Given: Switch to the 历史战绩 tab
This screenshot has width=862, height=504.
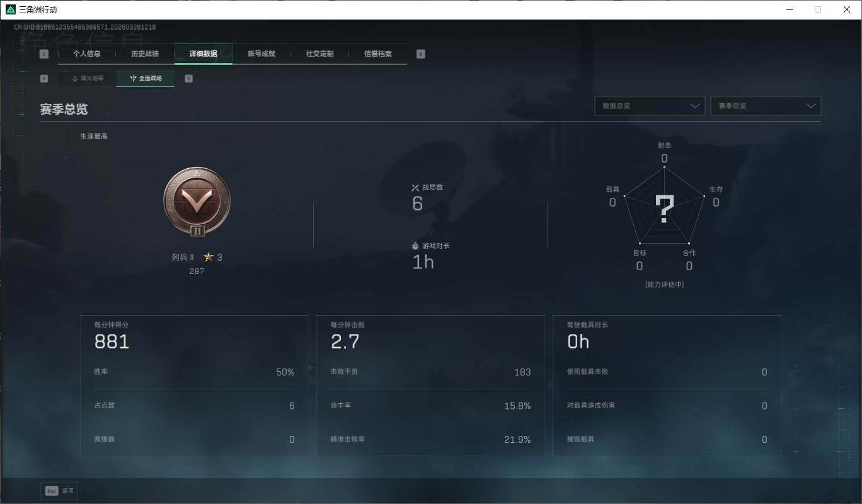Looking at the screenshot, I should 145,54.
